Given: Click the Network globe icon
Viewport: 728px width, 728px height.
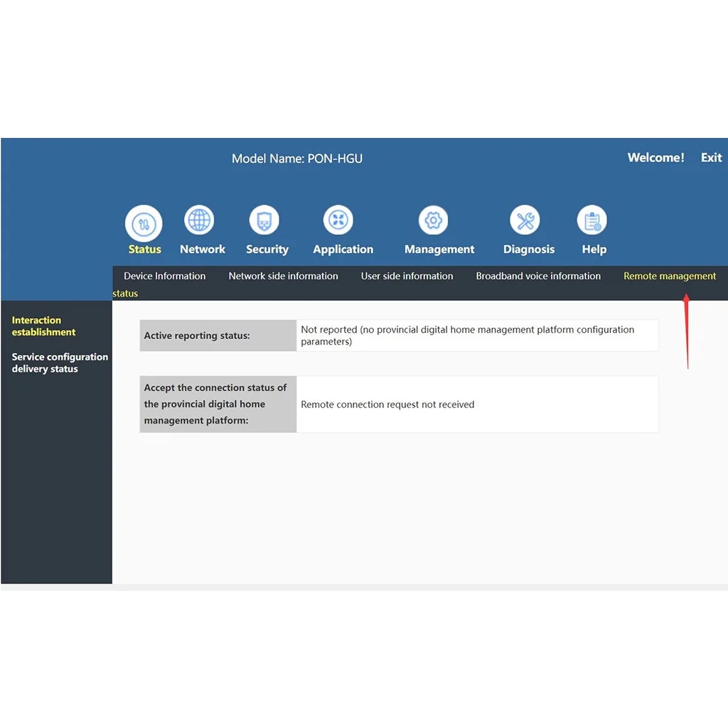Looking at the screenshot, I should point(199,220).
